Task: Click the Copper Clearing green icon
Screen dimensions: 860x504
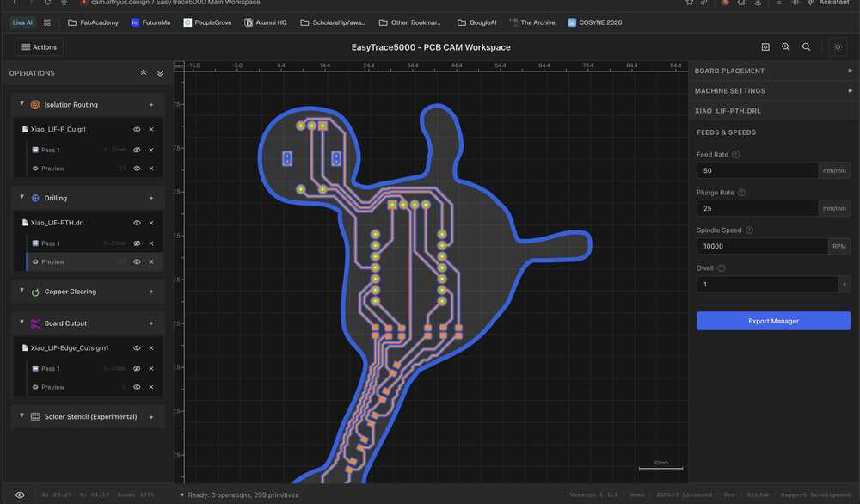Action: (35, 292)
